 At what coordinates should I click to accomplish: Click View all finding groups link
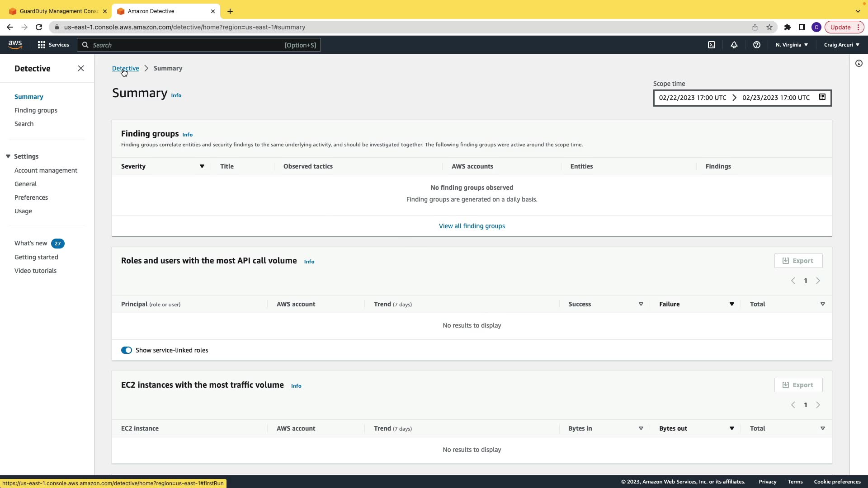(x=472, y=226)
